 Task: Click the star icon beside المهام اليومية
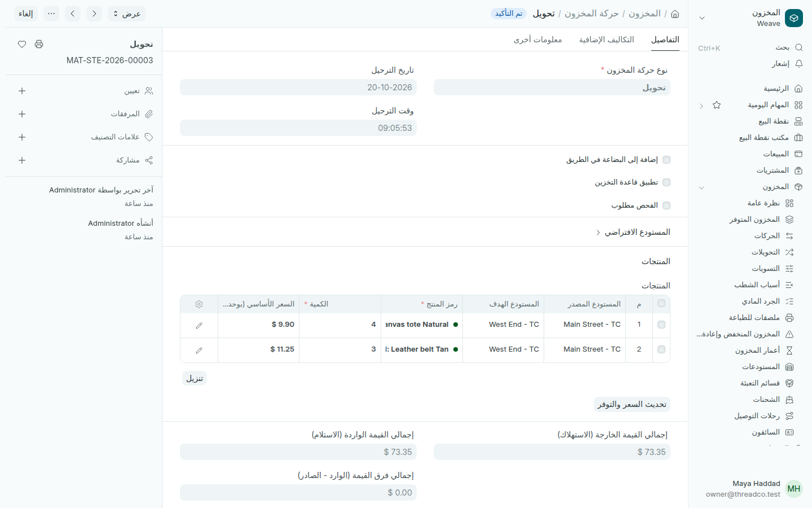point(717,105)
